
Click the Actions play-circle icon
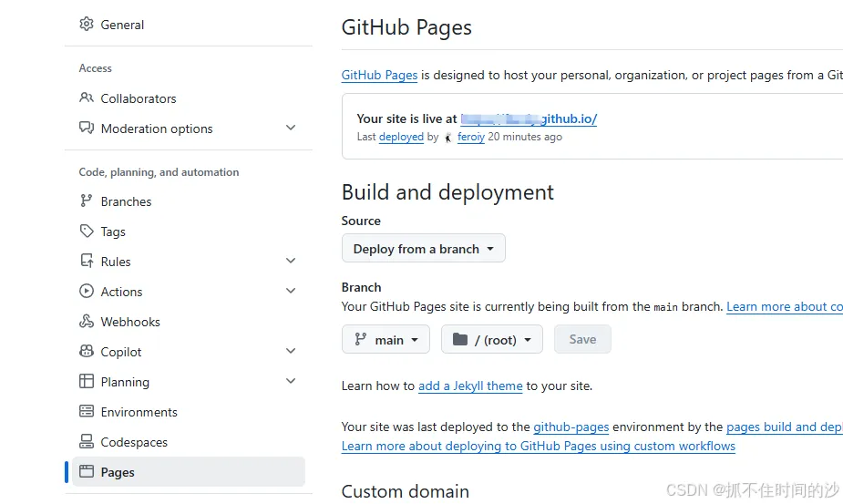[x=86, y=292]
